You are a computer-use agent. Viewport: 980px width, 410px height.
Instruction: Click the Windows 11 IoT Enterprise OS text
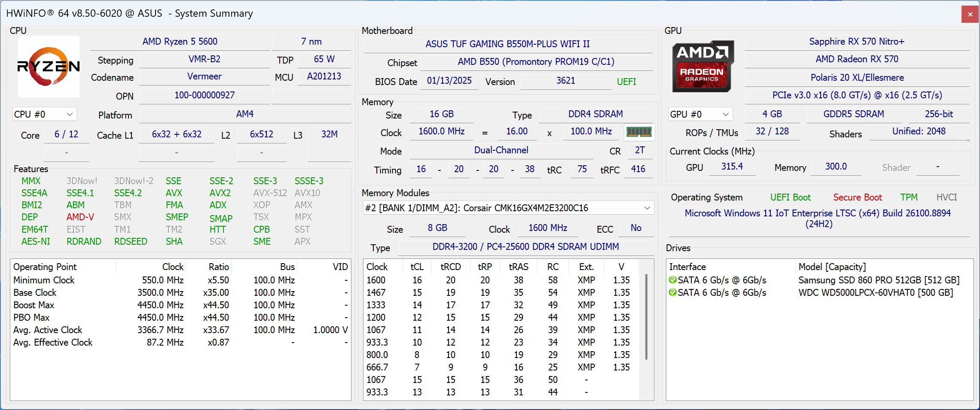point(818,218)
